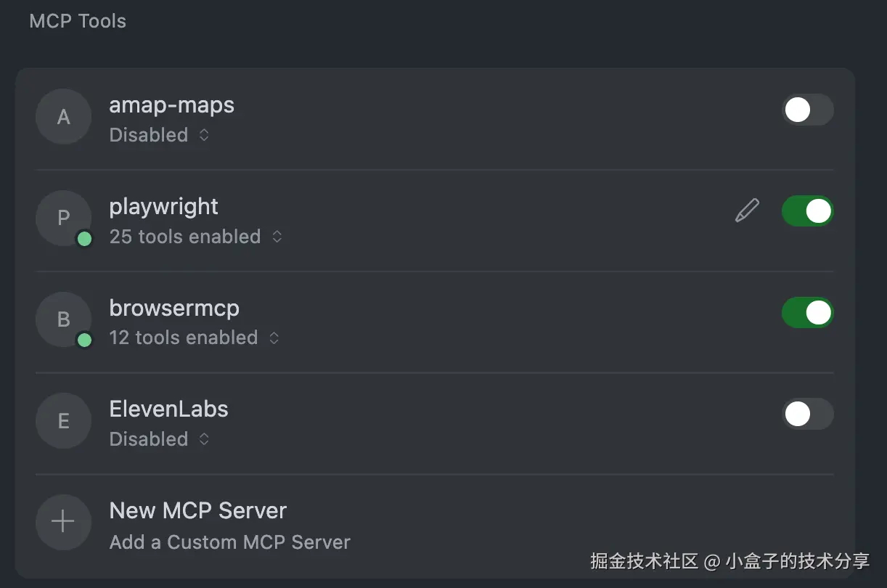Viewport: 887px width, 588px height.
Task: Click Add a Custom MCP Server text
Action: (229, 542)
